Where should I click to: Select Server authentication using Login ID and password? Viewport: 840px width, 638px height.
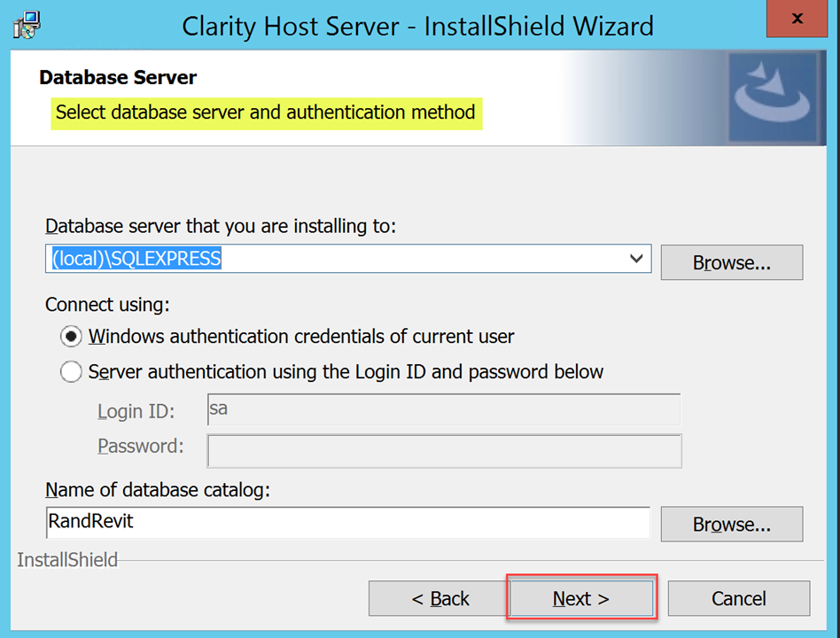click(x=72, y=372)
